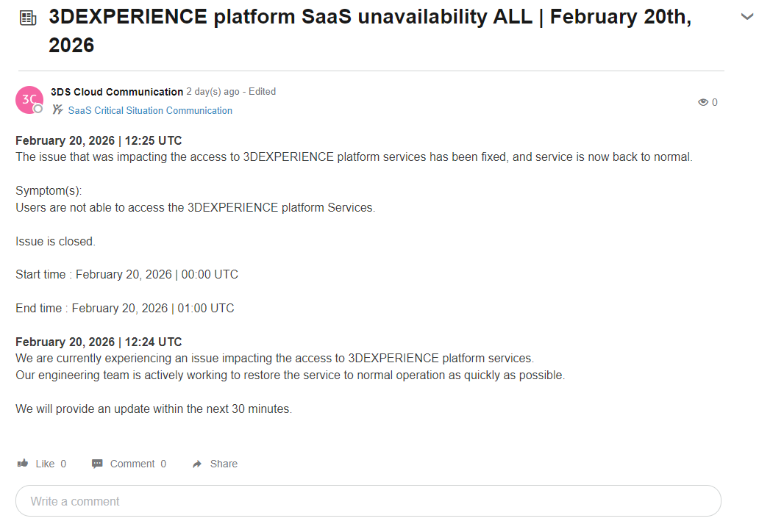
Task: Collapse the post with the chevron
Action: pos(746,16)
